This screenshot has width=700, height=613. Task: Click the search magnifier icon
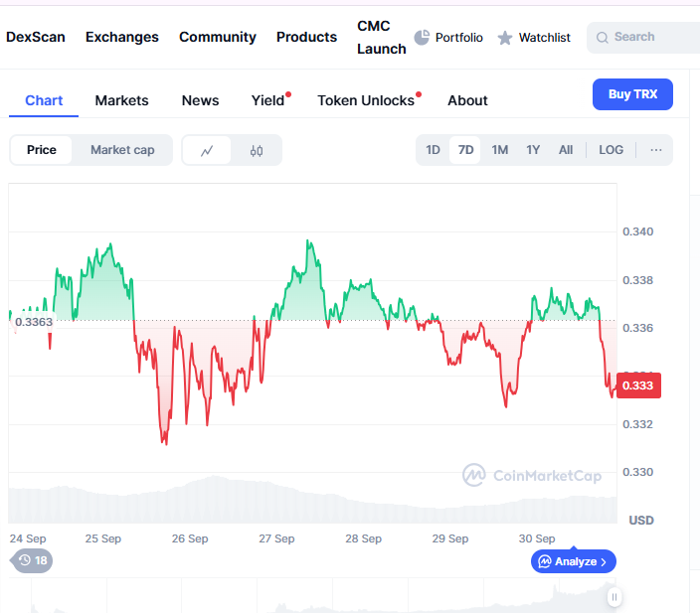point(602,38)
